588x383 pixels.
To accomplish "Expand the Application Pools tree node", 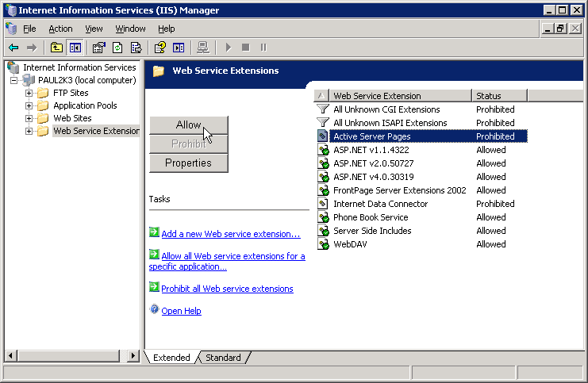I will [29, 105].
